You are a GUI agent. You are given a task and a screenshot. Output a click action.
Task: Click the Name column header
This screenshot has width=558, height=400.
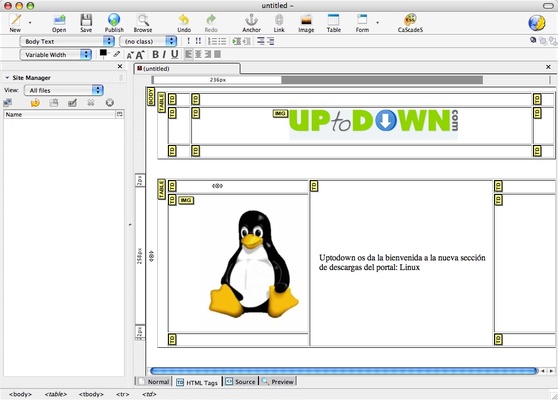tap(59, 114)
